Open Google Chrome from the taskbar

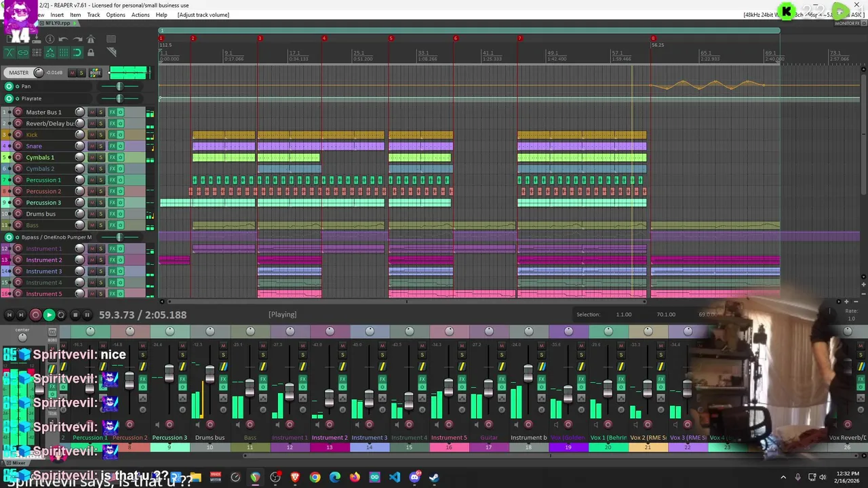[x=315, y=477]
